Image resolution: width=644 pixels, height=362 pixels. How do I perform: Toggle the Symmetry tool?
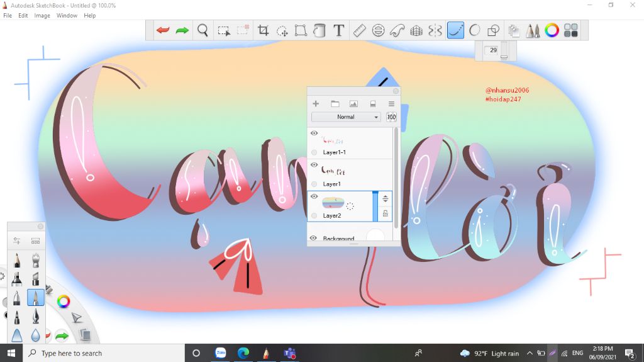click(435, 30)
